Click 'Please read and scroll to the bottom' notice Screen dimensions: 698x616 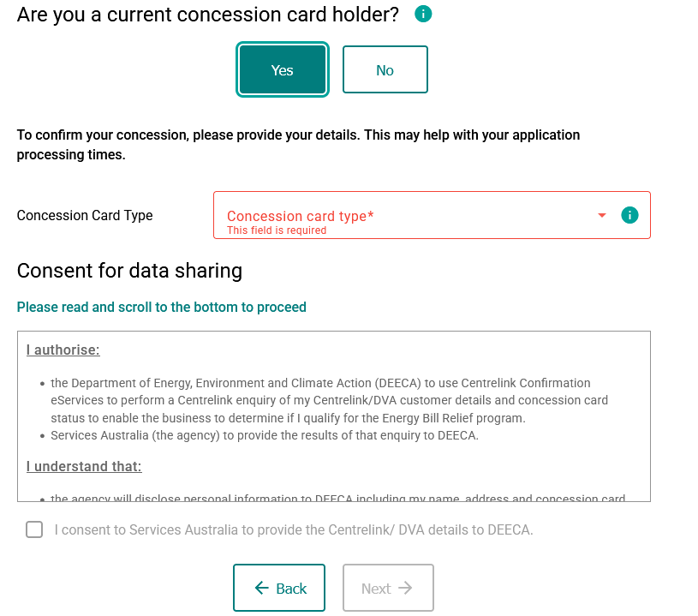pos(162,307)
